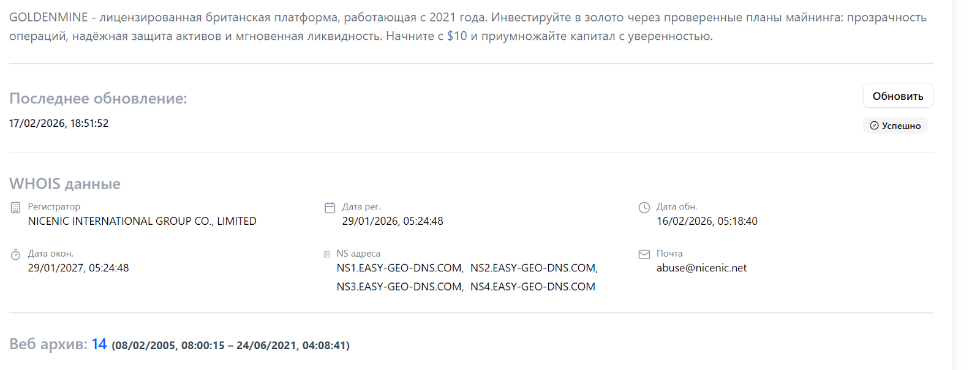Select the NS2.EASY-GEO-DNS.COM name server

[533, 268]
